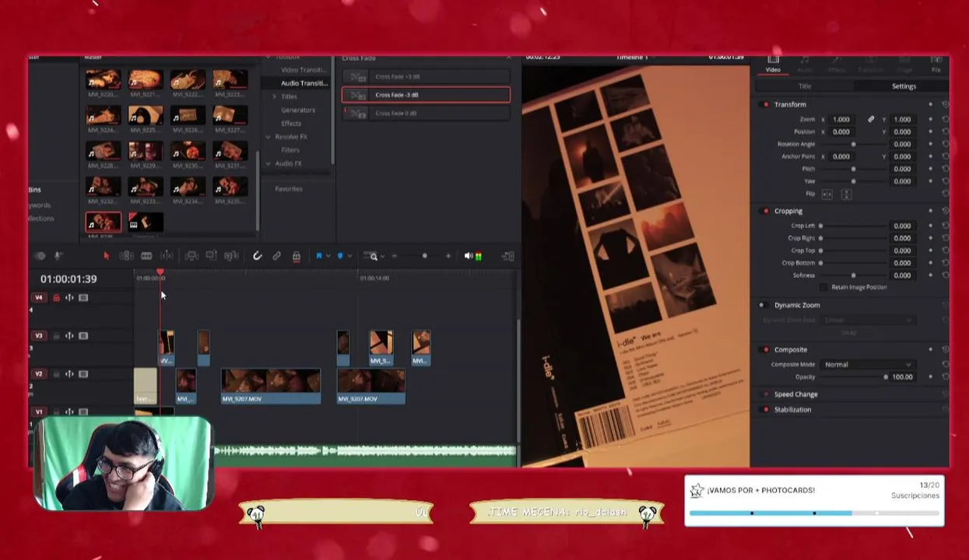
Task: Add a blue marker on timeline
Action: point(340,256)
